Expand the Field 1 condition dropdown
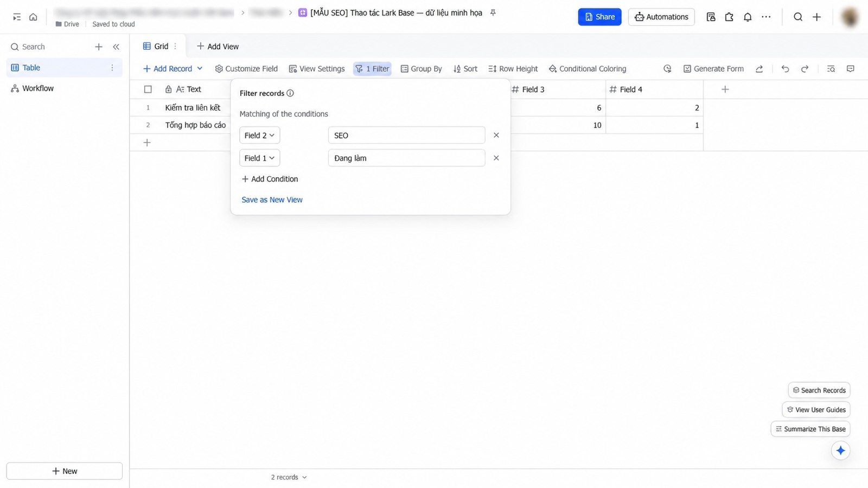 coord(260,158)
